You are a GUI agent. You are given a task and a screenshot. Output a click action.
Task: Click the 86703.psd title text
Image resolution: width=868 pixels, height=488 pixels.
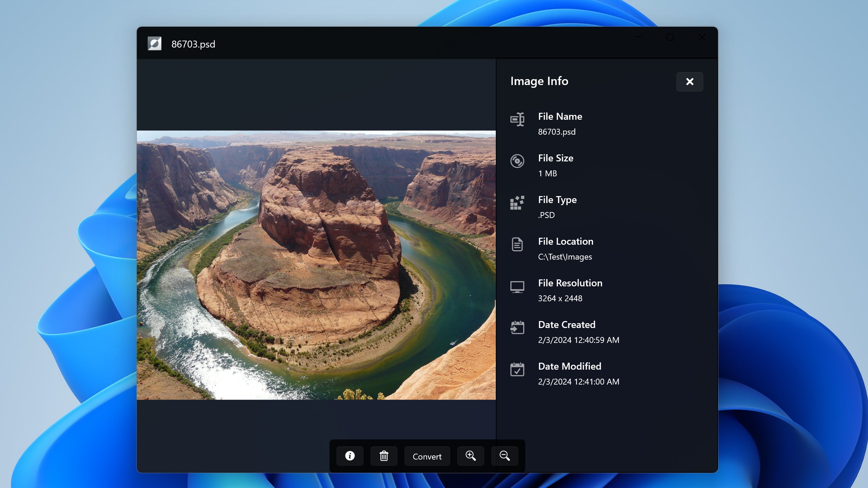click(x=193, y=44)
